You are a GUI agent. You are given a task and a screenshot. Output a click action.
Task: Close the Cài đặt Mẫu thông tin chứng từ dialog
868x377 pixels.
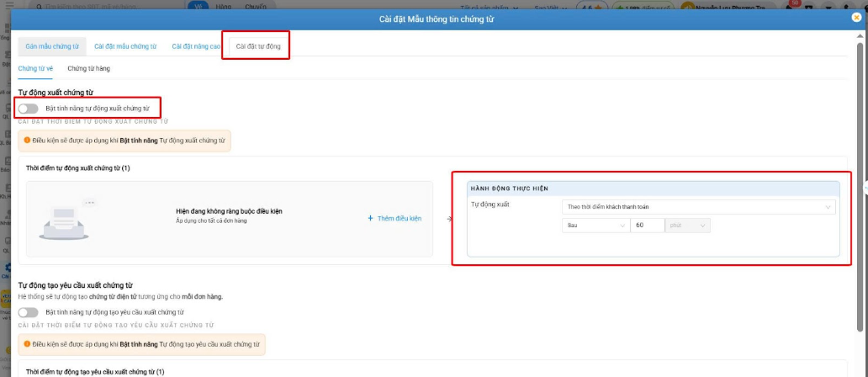[x=856, y=18]
